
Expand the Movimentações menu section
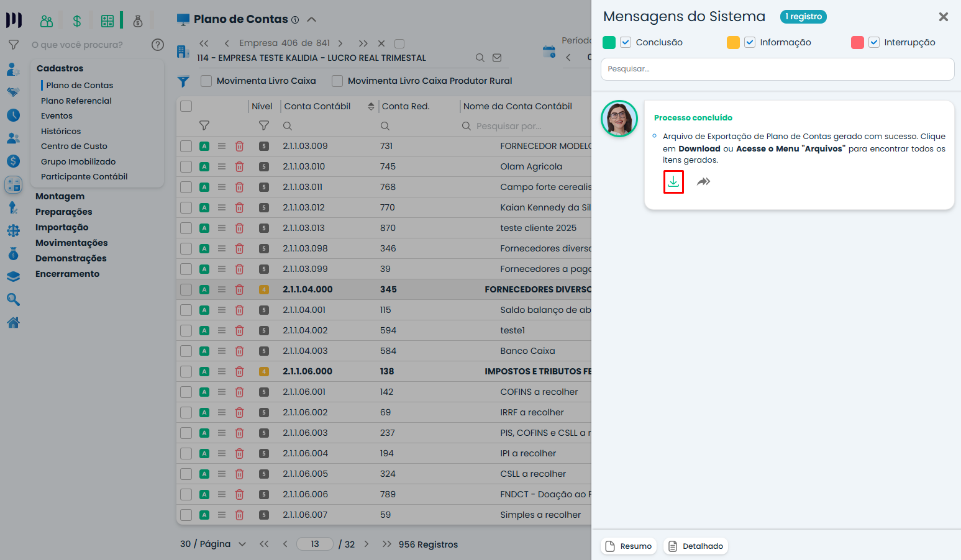(71, 243)
